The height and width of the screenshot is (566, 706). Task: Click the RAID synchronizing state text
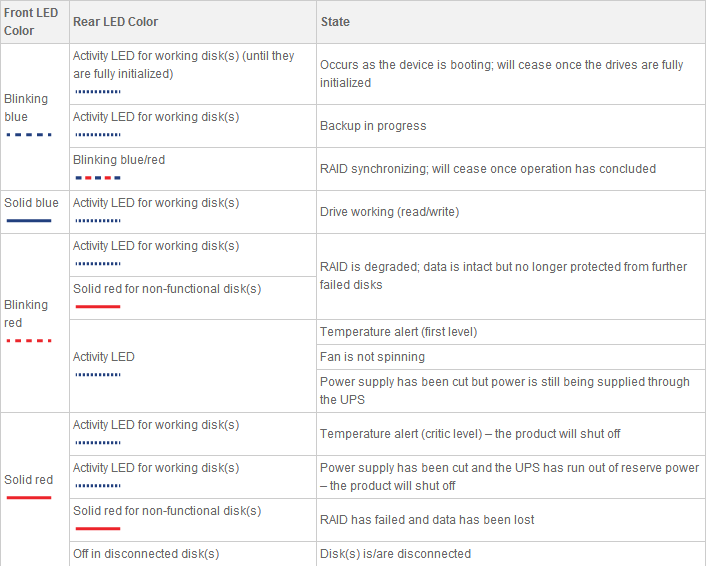[488, 169]
